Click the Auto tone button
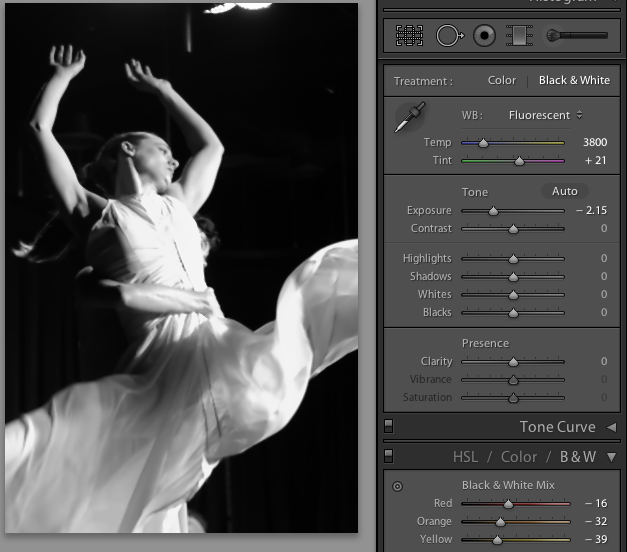Viewport: 627px width, 552px height. [x=565, y=191]
